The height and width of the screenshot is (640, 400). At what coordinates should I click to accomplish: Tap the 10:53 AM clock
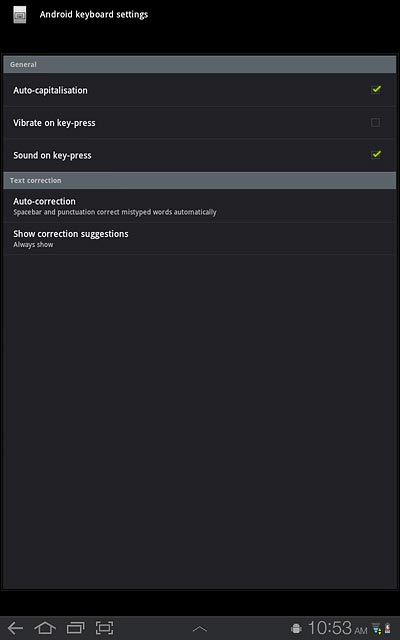pyautogui.click(x=337, y=628)
